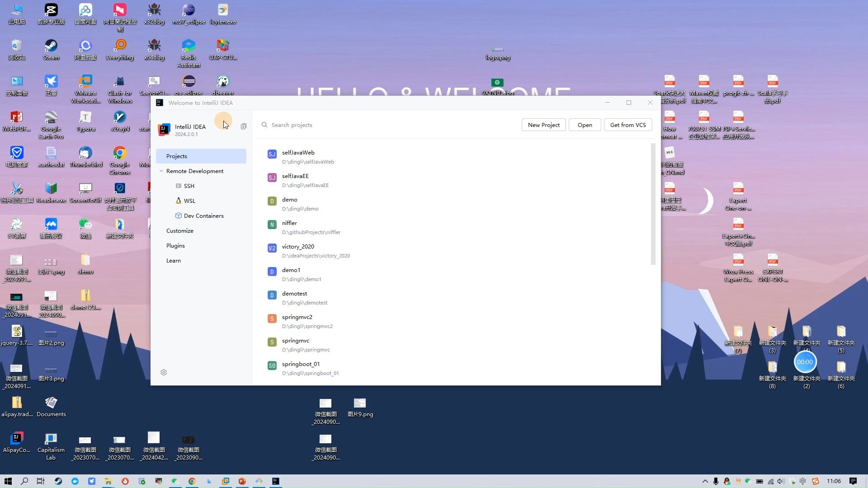Select Google Chrome desktop icon
868x488 pixels.
pyautogui.click(x=120, y=160)
